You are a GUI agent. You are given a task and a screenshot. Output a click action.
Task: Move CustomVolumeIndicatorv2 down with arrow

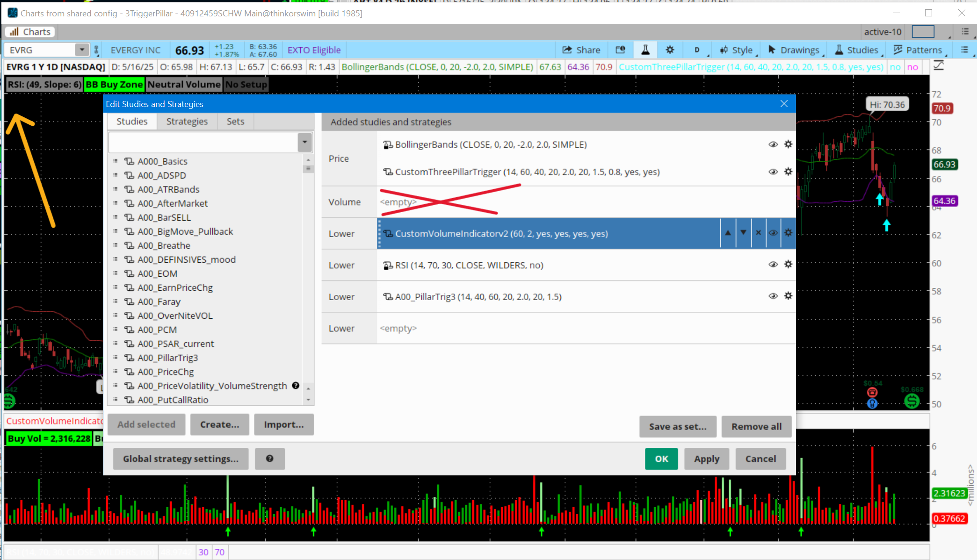pos(743,233)
